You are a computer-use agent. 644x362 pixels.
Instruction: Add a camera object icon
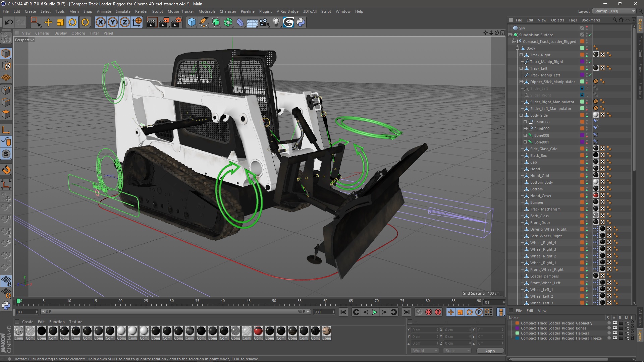(264, 22)
